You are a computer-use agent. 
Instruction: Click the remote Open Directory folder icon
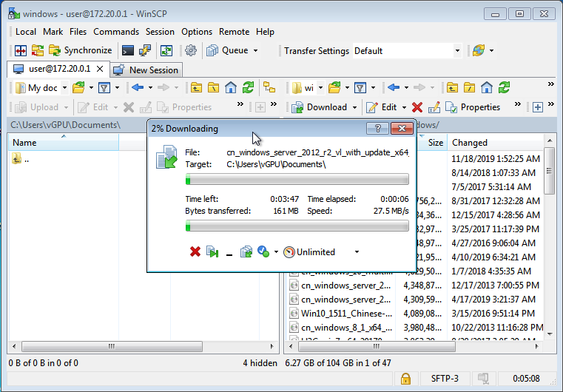(x=334, y=88)
